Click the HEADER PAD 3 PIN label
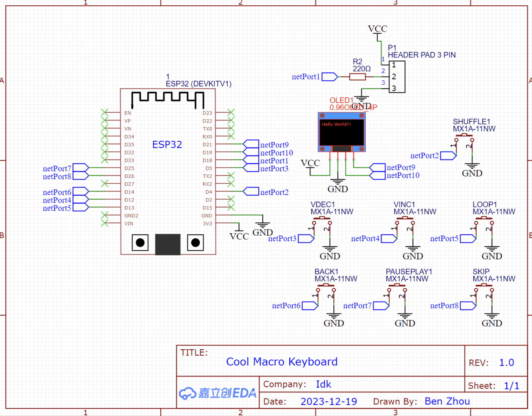 pos(422,55)
